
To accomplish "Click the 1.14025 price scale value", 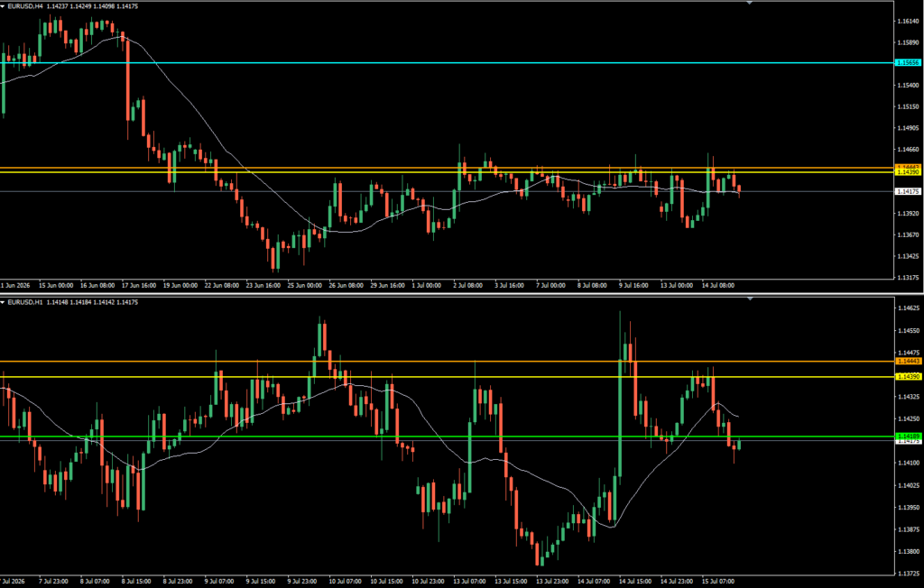I will click(908, 485).
